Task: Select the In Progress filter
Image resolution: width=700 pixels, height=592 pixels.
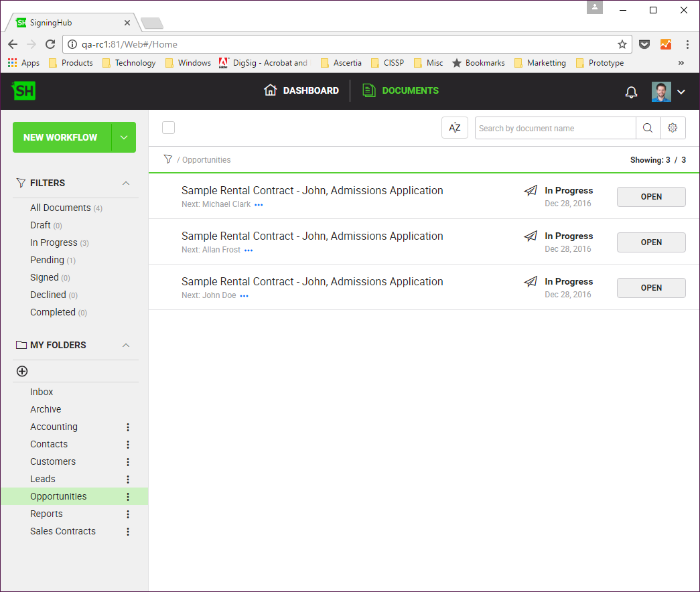Action: 54,242
